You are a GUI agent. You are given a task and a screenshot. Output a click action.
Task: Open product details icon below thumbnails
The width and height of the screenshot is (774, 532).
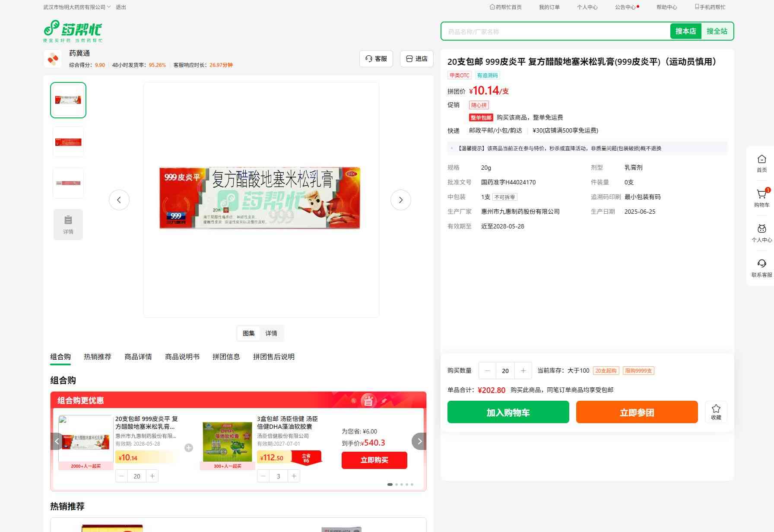(68, 224)
